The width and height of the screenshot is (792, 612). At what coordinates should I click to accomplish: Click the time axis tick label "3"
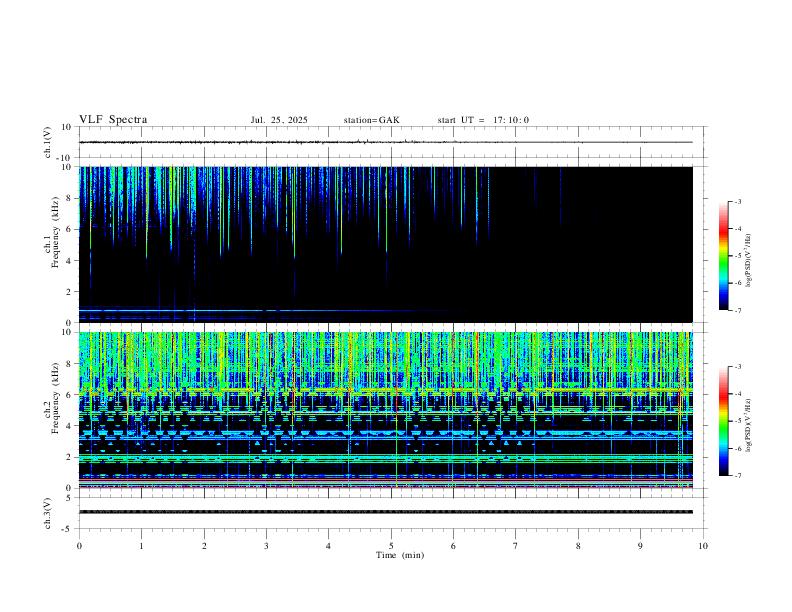(x=266, y=546)
